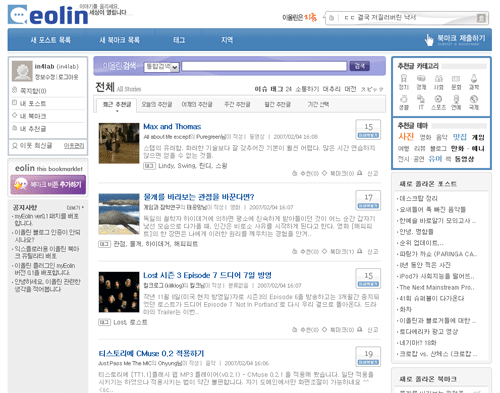Click the vote count 19 box

(368, 357)
